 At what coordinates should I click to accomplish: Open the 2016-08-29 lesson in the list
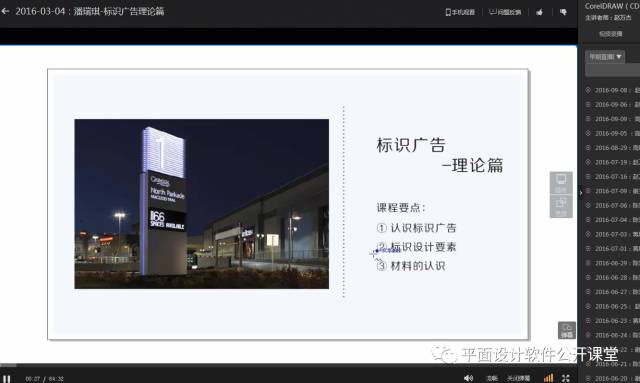pyautogui.click(x=612, y=148)
